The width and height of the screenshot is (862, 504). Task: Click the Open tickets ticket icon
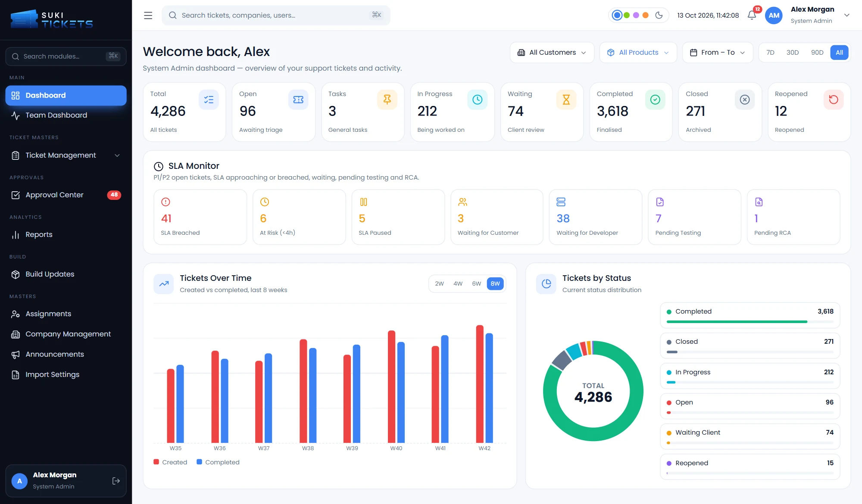tap(298, 100)
